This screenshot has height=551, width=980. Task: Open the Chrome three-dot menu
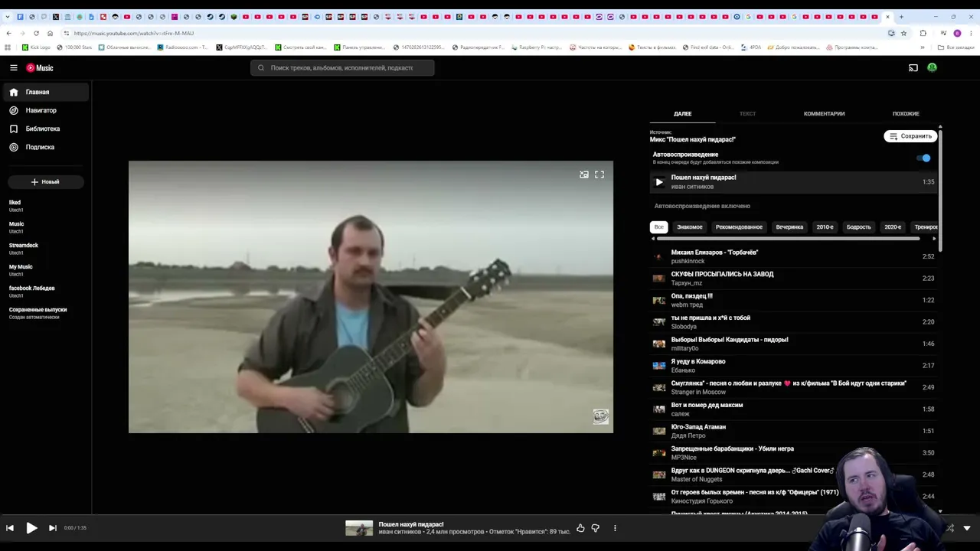[972, 34]
